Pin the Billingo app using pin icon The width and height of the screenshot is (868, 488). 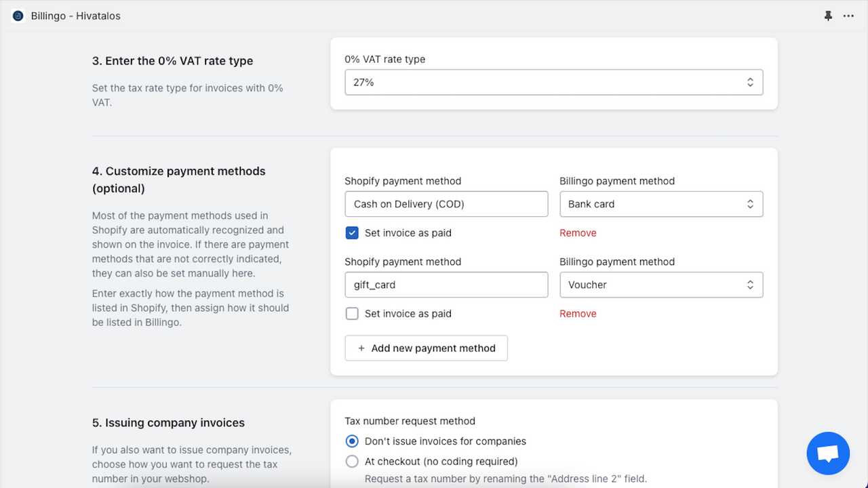tap(828, 16)
